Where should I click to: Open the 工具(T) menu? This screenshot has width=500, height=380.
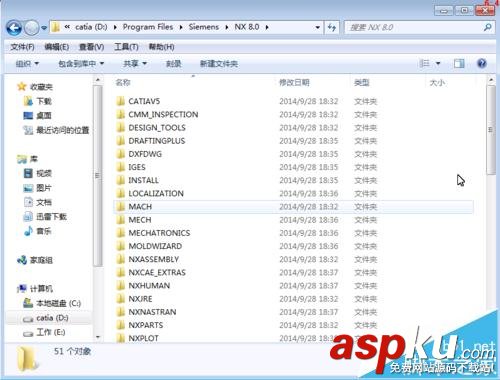[126, 47]
